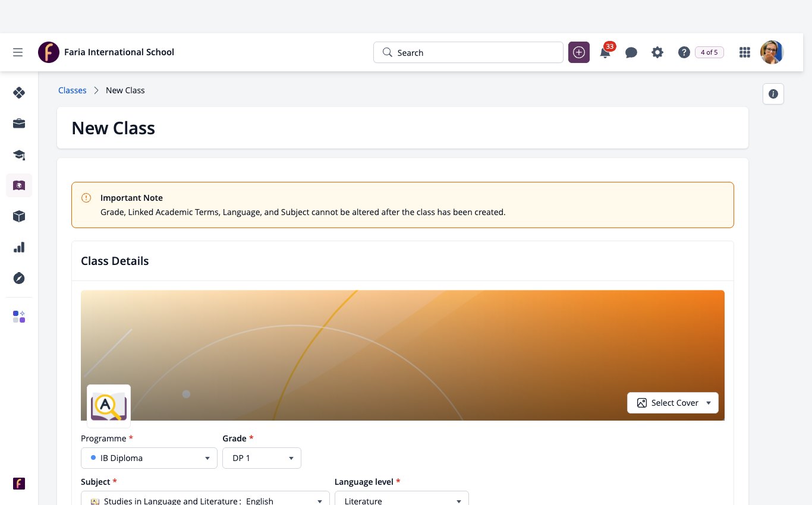Click the help question mark icon
Image resolution: width=812 pixels, height=505 pixels.
point(684,52)
